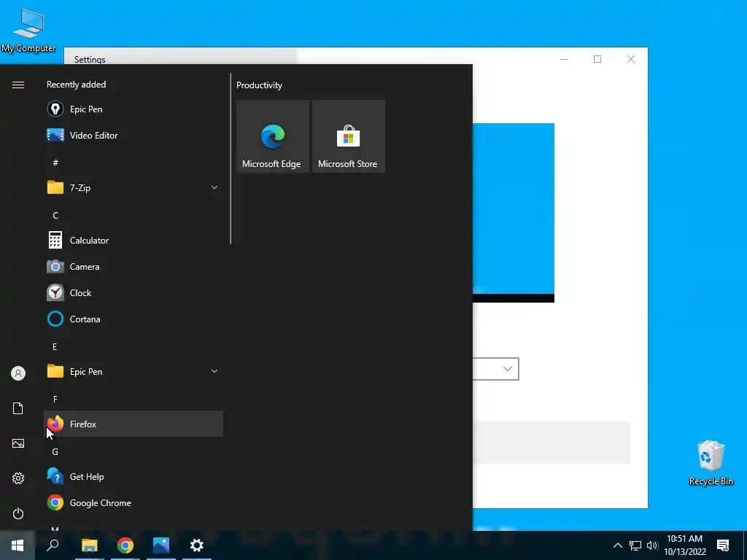Screen dimensions: 747x560
Task: Open Documents from the Start sidebar
Action: click(18, 408)
